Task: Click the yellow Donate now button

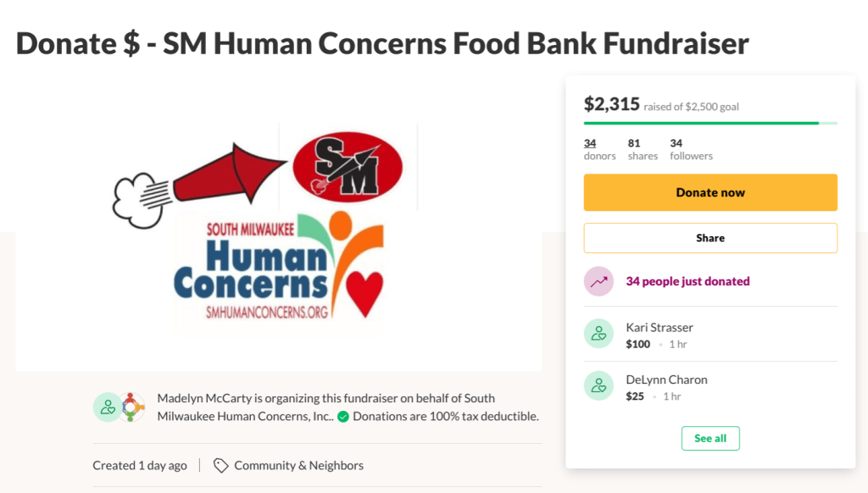Action: click(710, 192)
